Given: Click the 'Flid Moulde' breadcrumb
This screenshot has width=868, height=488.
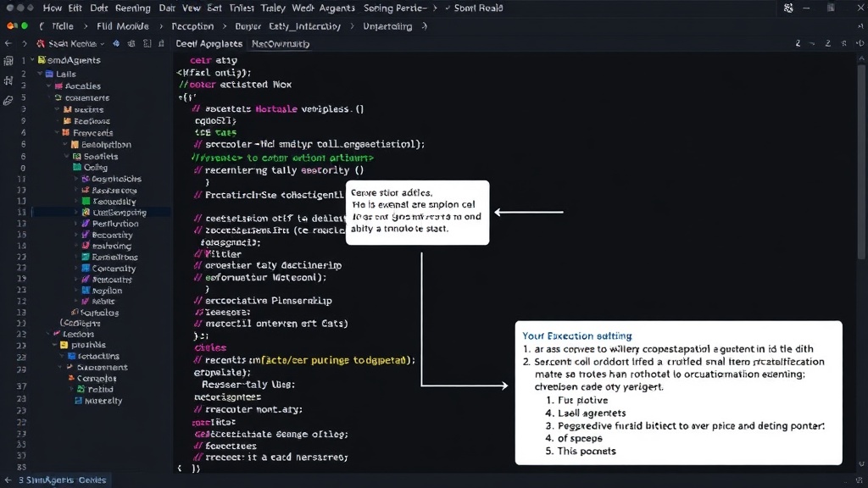Looking at the screenshot, I should point(122,26).
